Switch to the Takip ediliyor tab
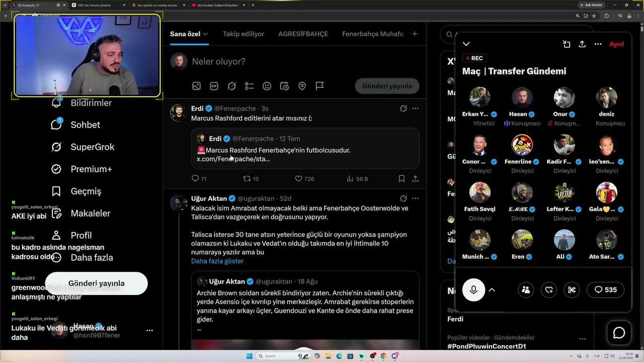This screenshot has width=644, height=362. [x=244, y=34]
